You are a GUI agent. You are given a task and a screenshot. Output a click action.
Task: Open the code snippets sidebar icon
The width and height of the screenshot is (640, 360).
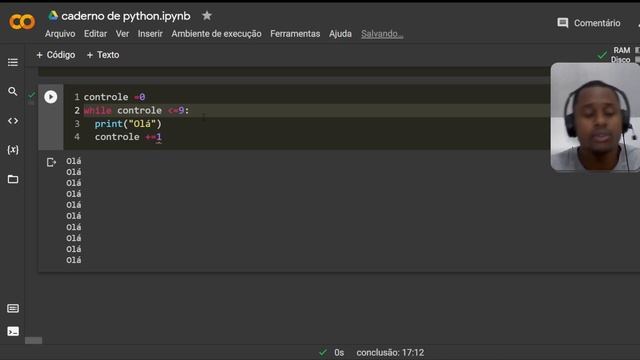coord(13,121)
